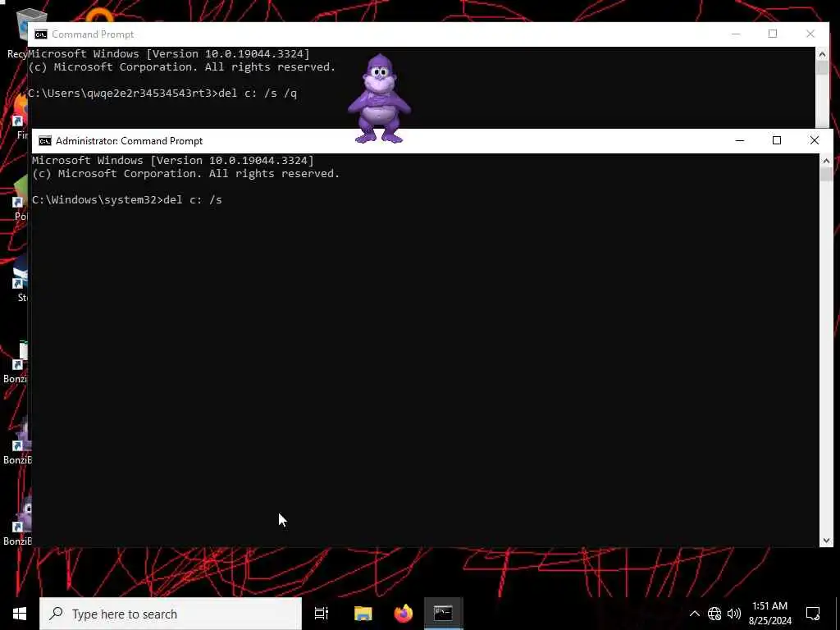This screenshot has height=630, width=840.
Task: Click scrollbar thumb in Administrator Command Prompt
Action: click(x=826, y=175)
